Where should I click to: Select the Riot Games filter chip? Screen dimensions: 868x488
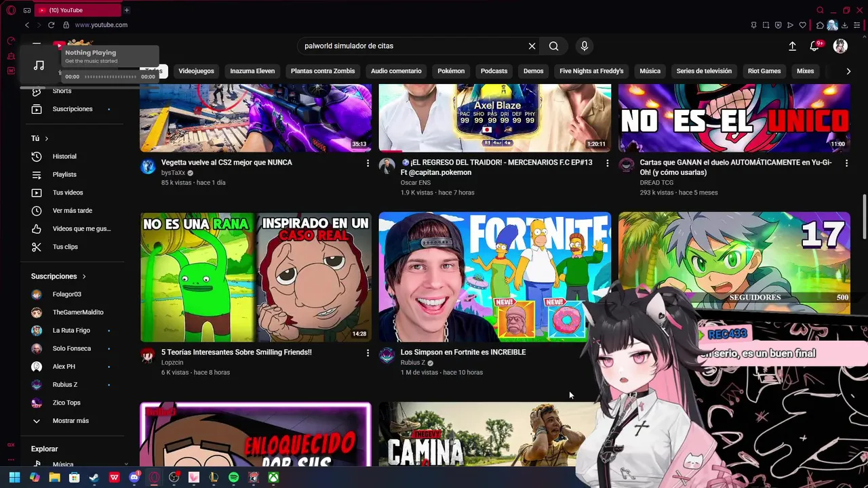764,71
